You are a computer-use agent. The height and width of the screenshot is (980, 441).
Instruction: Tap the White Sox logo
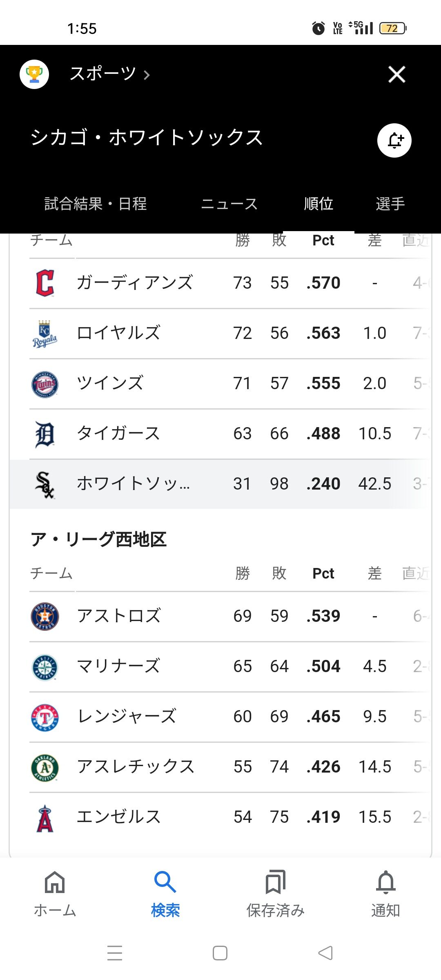(45, 484)
